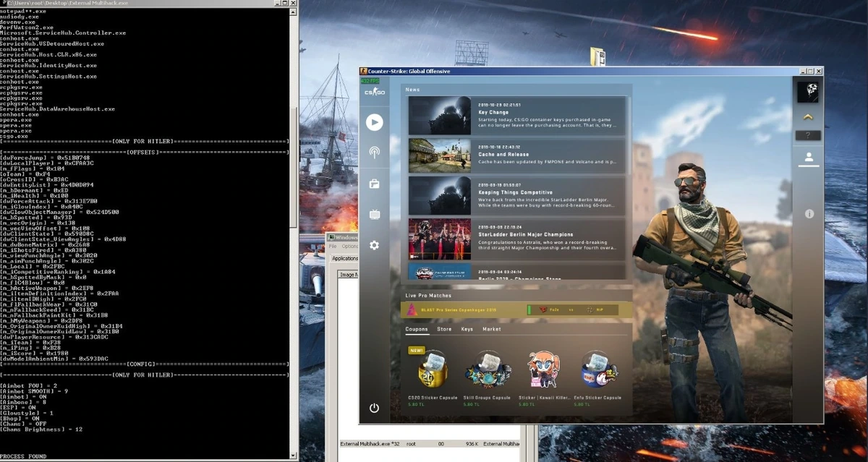
Task: Click the News heading in CS:GO
Action: pyautogui.click(x=412, y=90)
